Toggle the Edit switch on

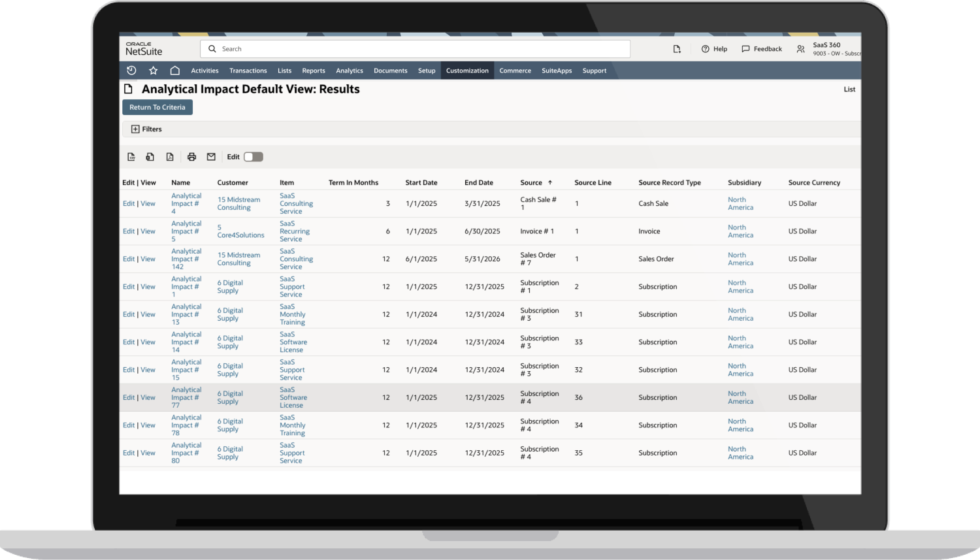tap(253, 157)
